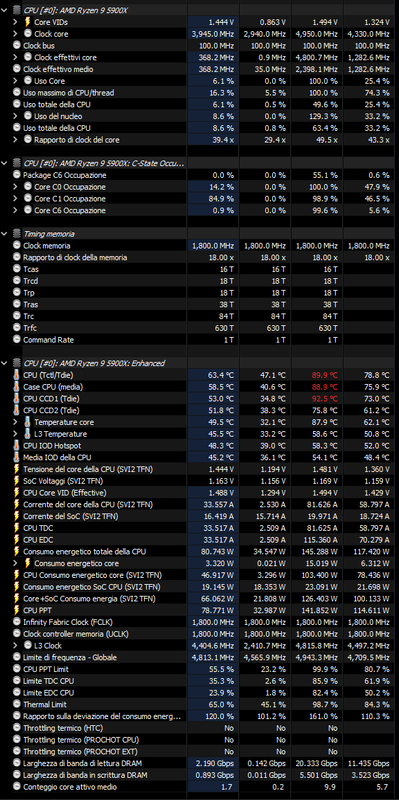
Task: Expand the Temperature core row
Action: click(16, 422)
